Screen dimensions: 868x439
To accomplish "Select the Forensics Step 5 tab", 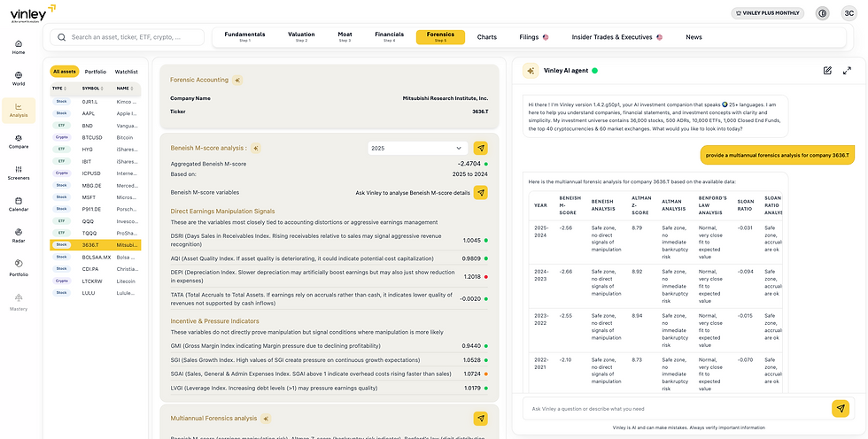I will click(441, 37).
